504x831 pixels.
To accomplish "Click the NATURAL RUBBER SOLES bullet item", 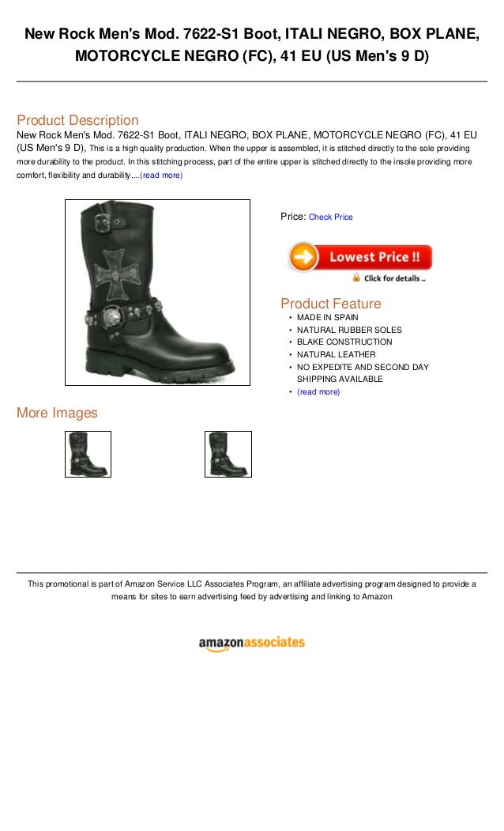I will [x=349, y=330].
